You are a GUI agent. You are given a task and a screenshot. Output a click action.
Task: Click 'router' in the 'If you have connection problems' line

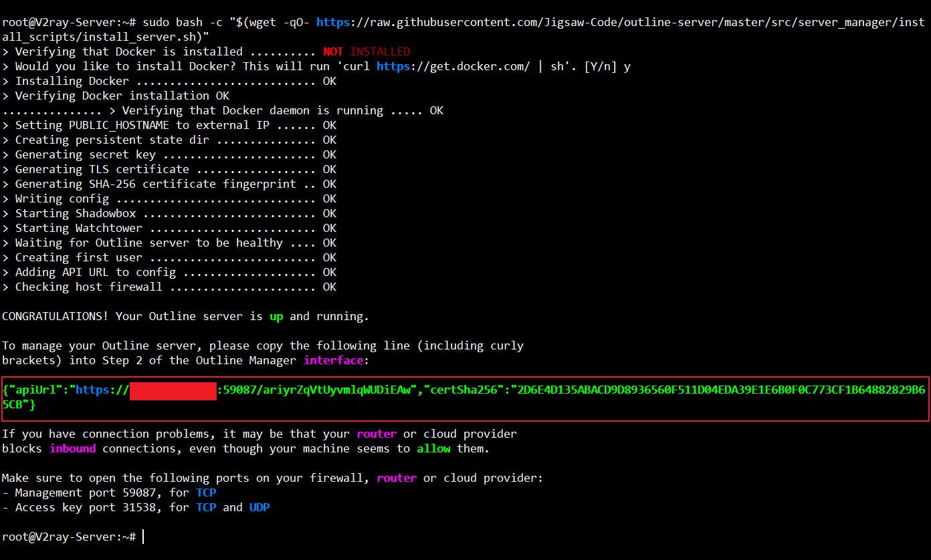point(377,434)
